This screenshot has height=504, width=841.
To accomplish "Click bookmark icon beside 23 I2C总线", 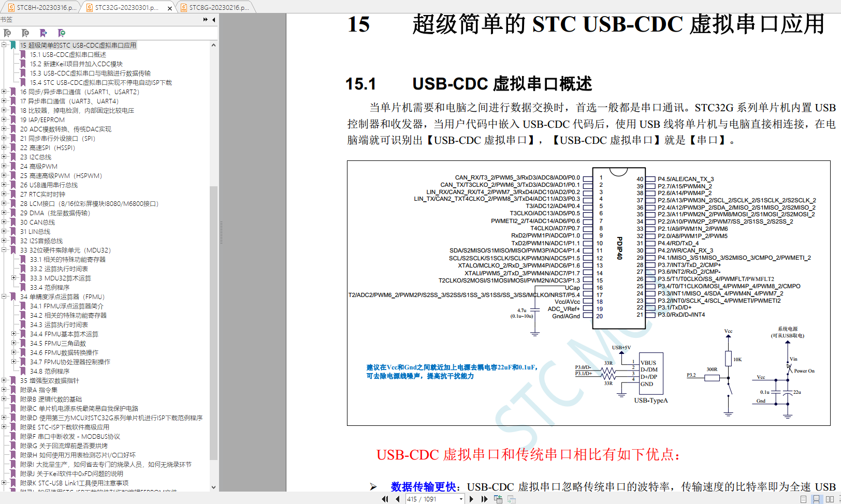I will click(13, 157).
